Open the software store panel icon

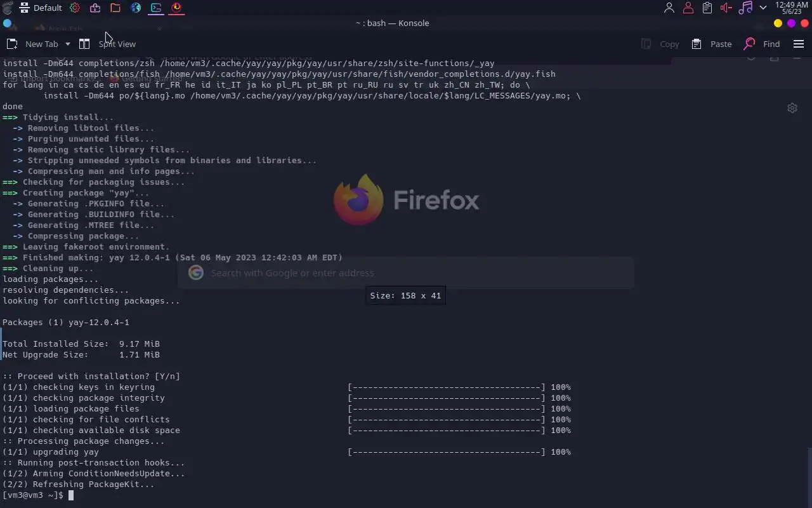coord(95,8)
